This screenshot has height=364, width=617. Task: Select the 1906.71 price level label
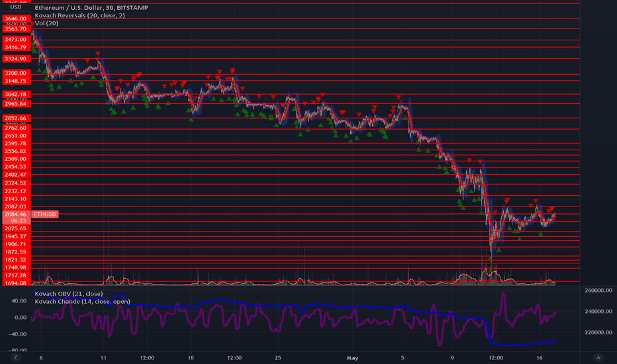(x=16, y=244)
